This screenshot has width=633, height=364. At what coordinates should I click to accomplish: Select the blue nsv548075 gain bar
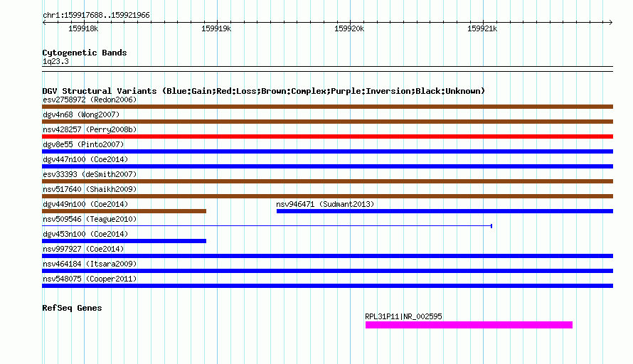327,286
